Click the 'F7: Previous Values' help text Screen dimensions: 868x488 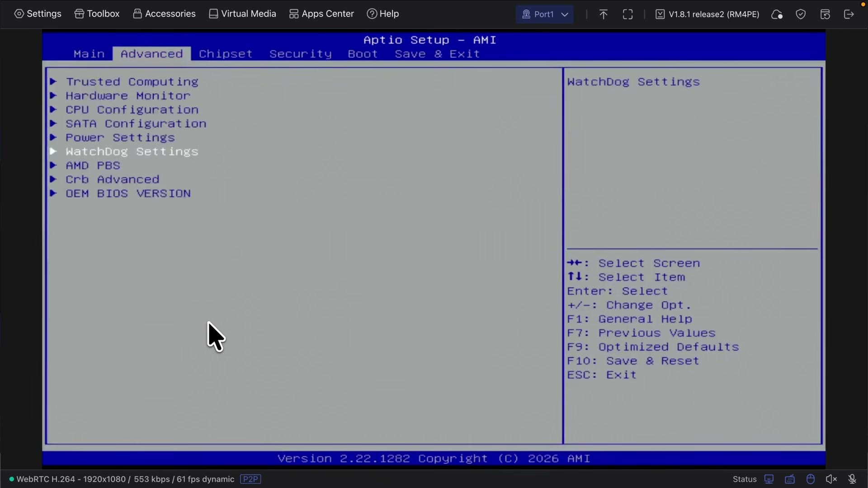641,333
